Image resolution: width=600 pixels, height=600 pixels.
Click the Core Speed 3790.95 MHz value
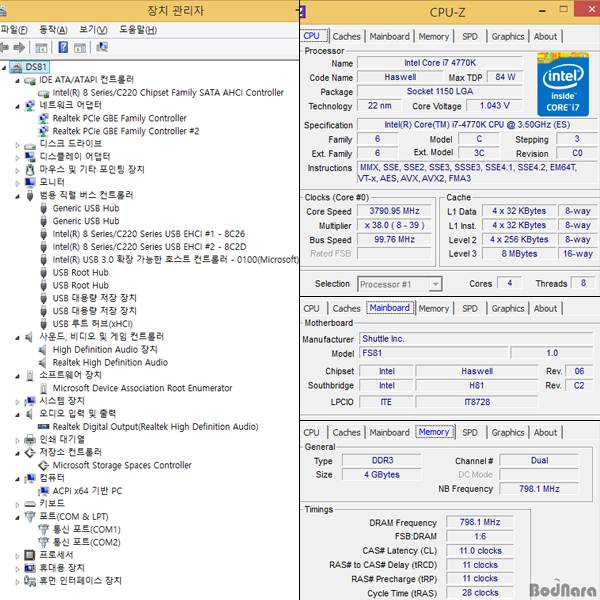[394, 211]
